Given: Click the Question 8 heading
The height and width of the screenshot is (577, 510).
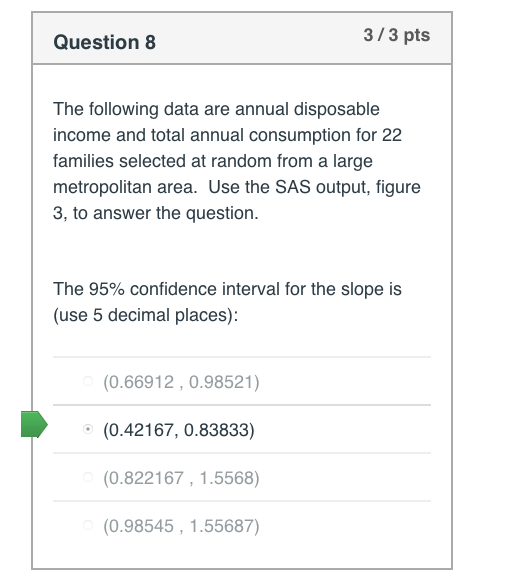Looking at the screenshot, I should [105, 42].
